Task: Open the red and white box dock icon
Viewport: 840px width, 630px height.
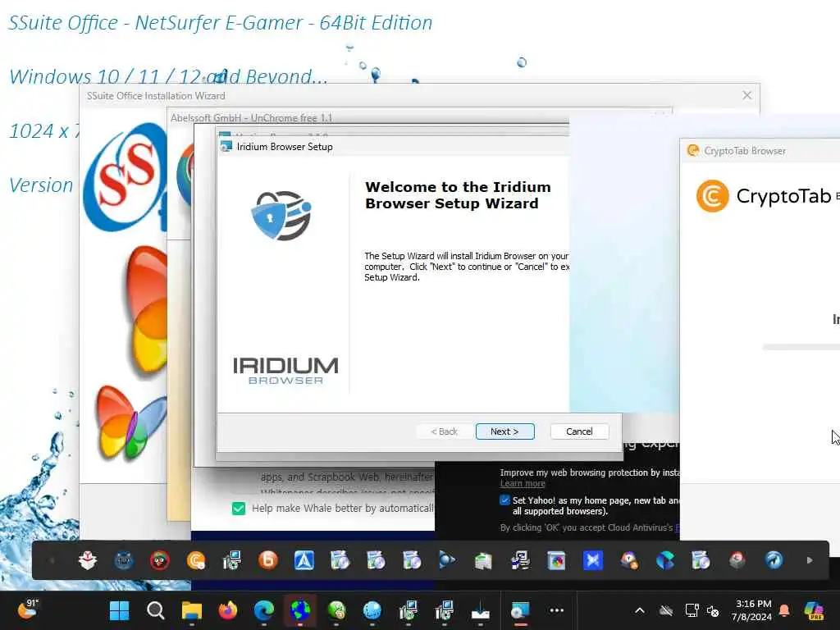Action: (x=87, y=560)
